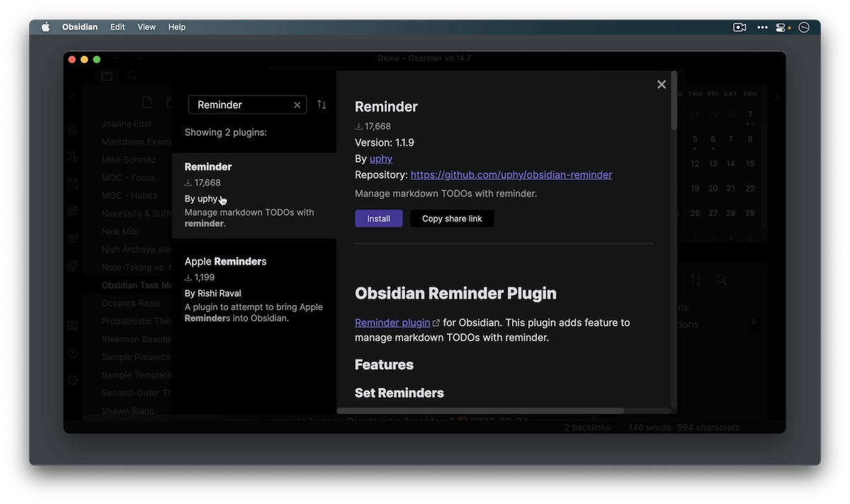Close the community plugins dialog
Image resolution: width=850 pixels, height=504 pixels.
662,84
